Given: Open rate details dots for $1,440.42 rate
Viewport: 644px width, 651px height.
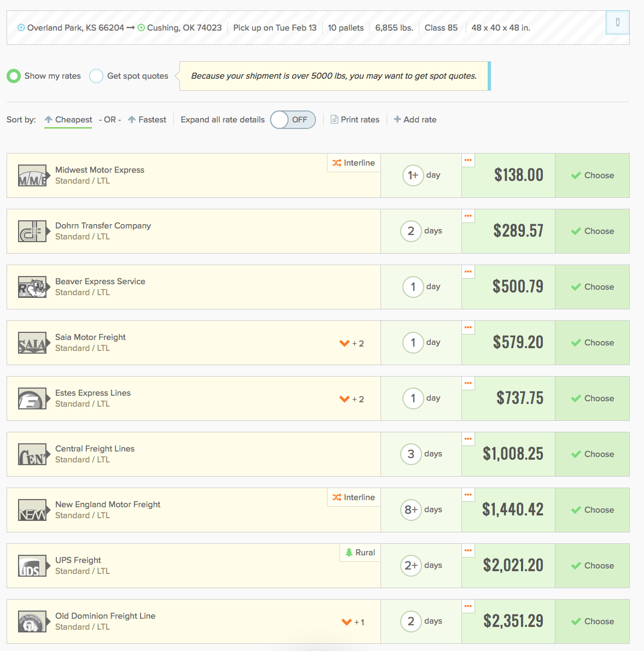Looking at the screenshot, I should coord(469,495).
